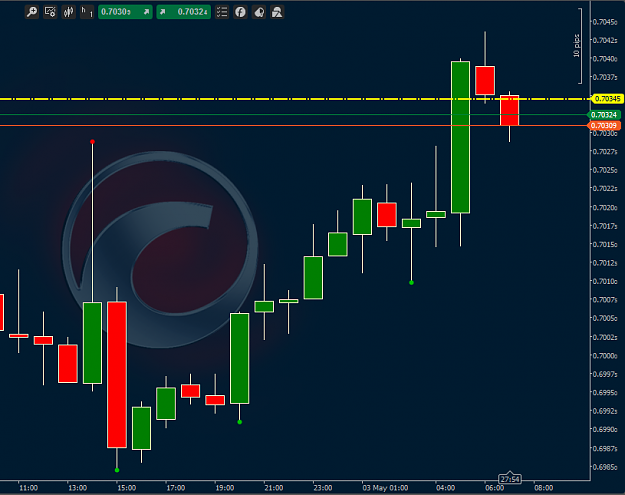Click the 08:00 time axis label
The height and width of the screenshot is (495, 625).
(x=544, y=488)
